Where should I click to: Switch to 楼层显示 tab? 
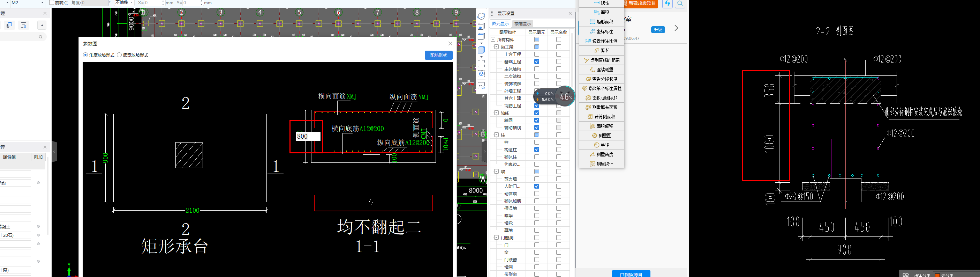point(522,24)
